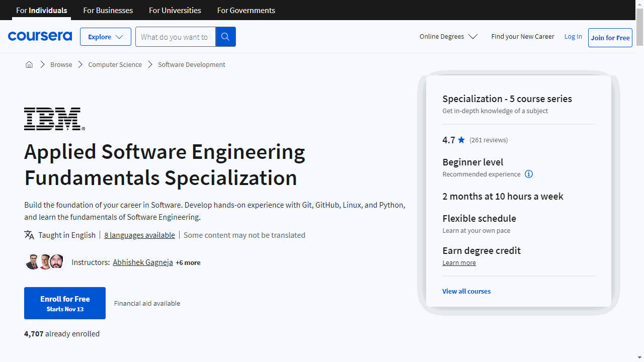644x362 pixels.
Task: Click the search magnifier button
Action: 225,37
